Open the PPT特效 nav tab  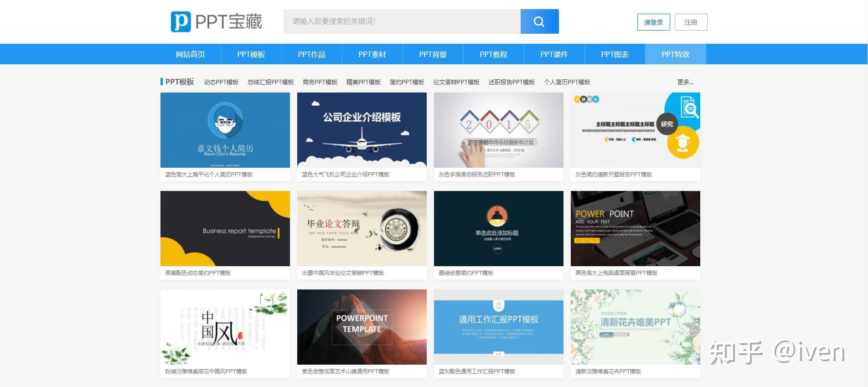[676, 54]
